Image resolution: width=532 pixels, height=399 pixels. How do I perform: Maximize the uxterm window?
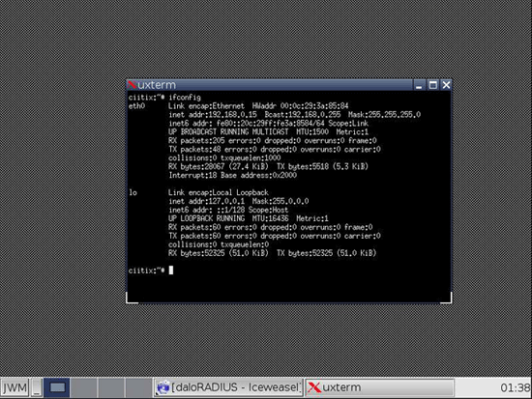pyautogui.click(x=432, y=85)
